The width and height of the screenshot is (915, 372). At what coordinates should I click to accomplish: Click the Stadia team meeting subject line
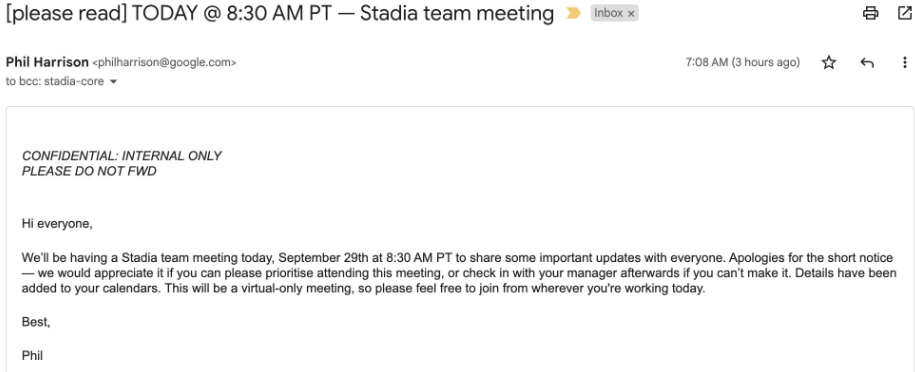280,13
